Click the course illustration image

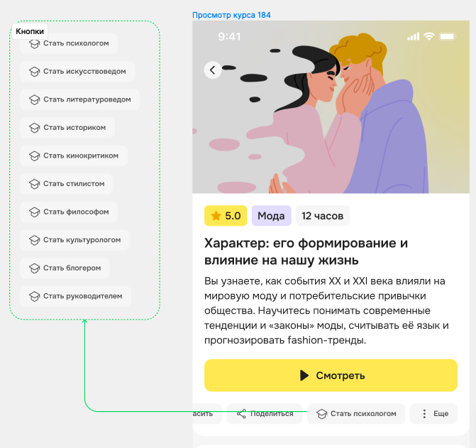pyautogui.click(x=331, y=107)
